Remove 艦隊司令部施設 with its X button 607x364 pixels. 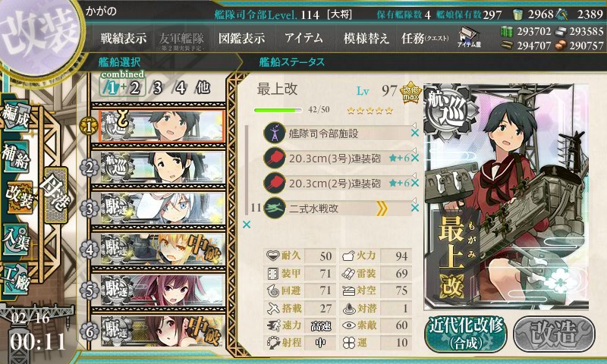pos(415,133)
